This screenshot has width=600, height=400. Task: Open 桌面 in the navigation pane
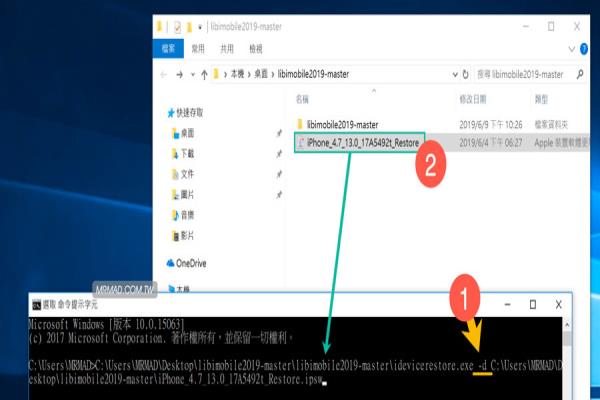(x=183, y=133)
